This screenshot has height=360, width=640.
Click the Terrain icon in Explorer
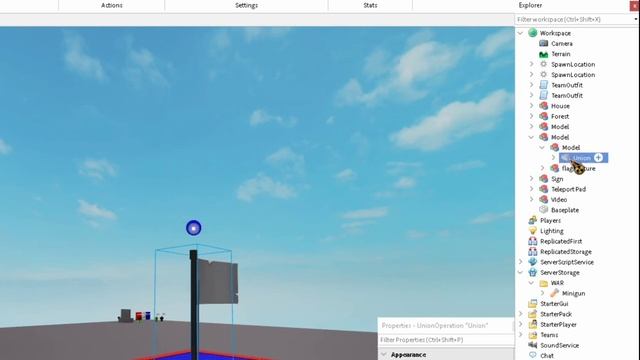[543, 54]
